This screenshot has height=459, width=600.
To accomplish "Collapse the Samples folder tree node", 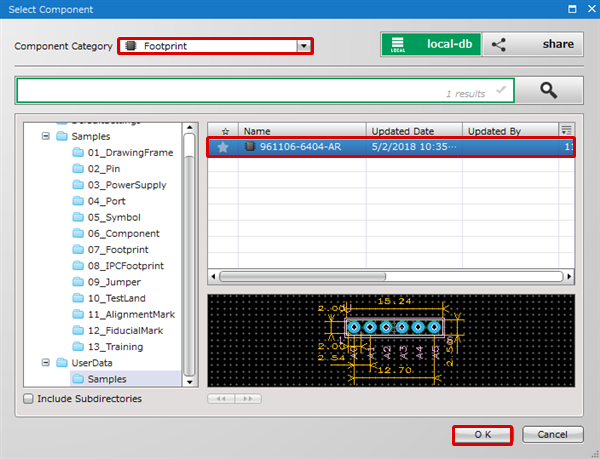I will [x=46, y=136].
